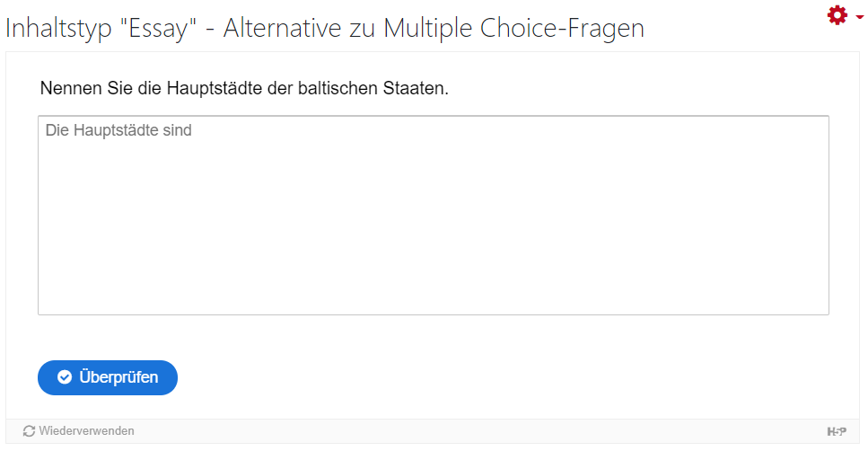Open the red gear settings menu
868x451 pixels.
837,15
